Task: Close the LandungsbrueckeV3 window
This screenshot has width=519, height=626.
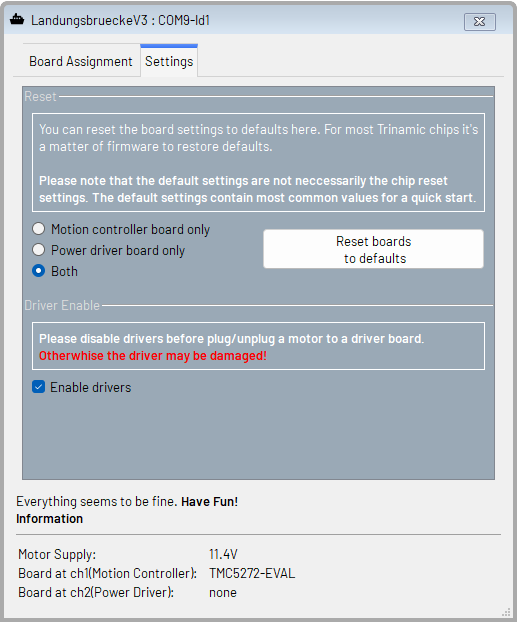Action: pyautogui.click(x=479, y=22)
